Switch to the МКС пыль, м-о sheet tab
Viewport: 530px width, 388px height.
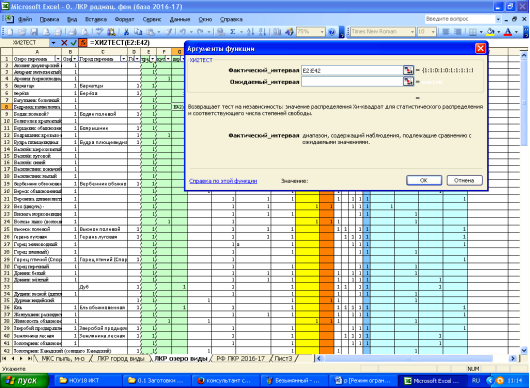63,358
